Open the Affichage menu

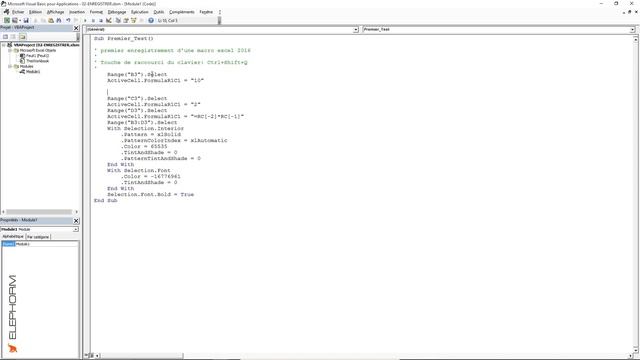click(x=56, y=12)
